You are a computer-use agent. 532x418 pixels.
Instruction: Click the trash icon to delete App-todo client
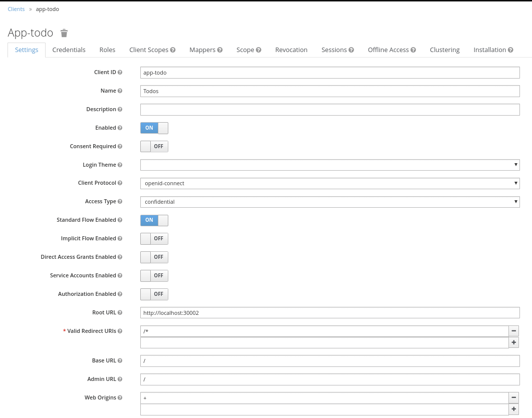pos(64,33)
